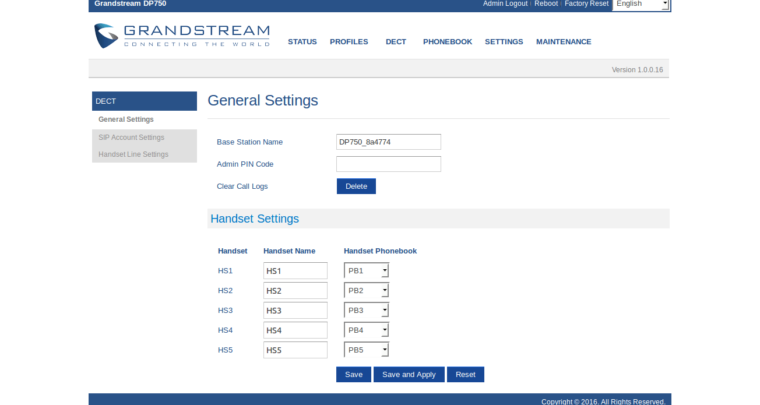Open the PHONEBOOK menu
The width and height of the screenshot is (760, 405).
[x=447, y=42]
